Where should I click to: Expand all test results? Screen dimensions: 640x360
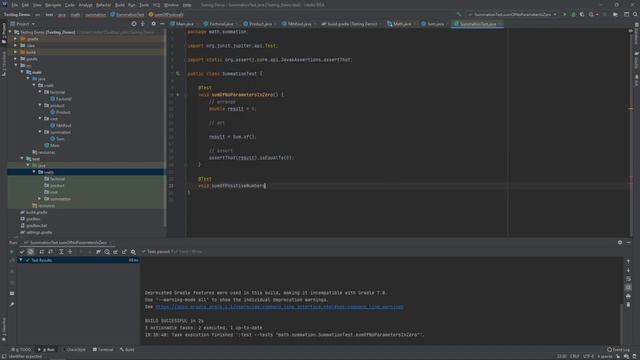click(61, 252)
